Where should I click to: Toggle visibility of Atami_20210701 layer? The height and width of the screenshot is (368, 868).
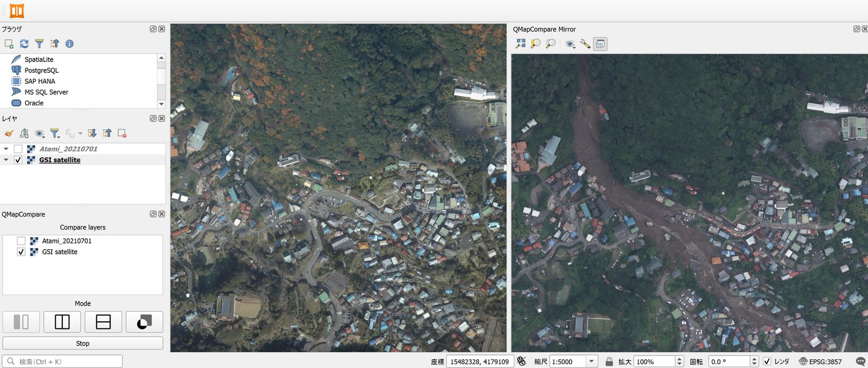(18, 149)
